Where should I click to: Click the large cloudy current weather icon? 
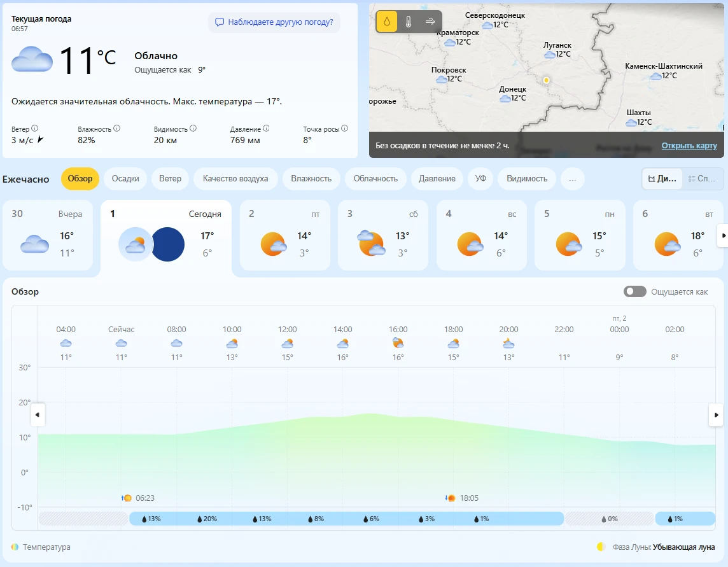[x=32, y=59]
